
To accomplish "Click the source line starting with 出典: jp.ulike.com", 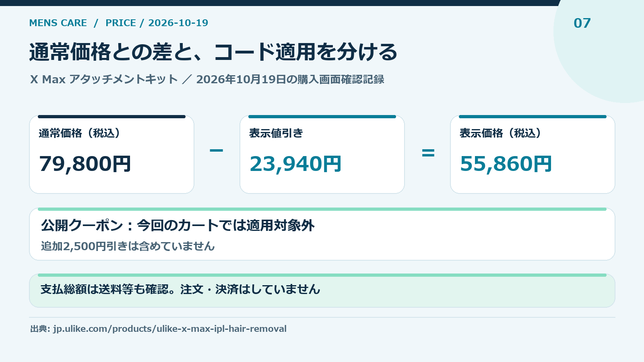I will click(158, 329).
